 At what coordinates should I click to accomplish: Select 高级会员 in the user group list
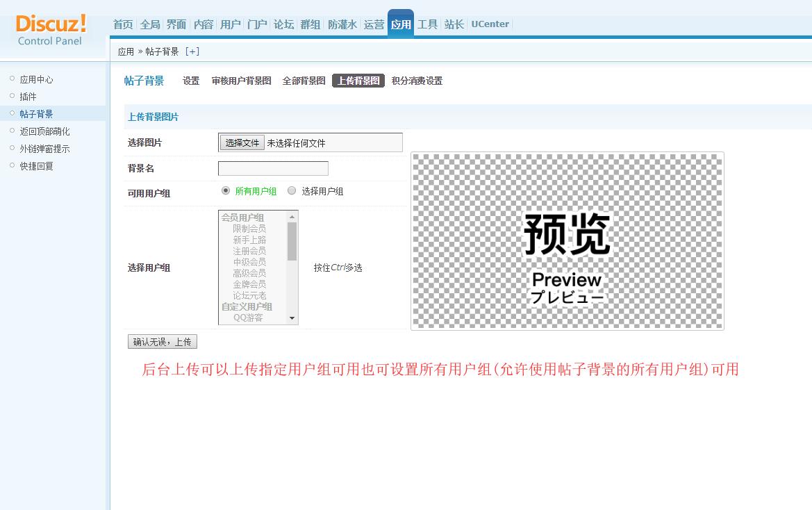point(249,273)
